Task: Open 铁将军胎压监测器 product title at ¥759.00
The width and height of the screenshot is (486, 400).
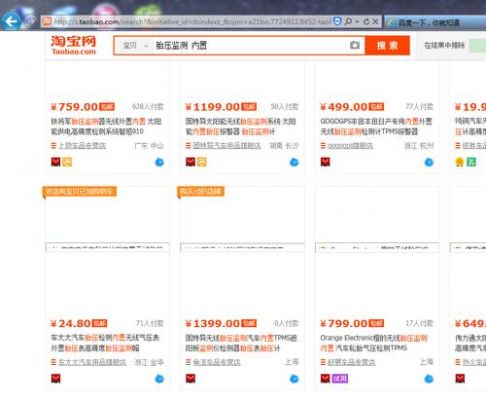Action: point(106,126)
